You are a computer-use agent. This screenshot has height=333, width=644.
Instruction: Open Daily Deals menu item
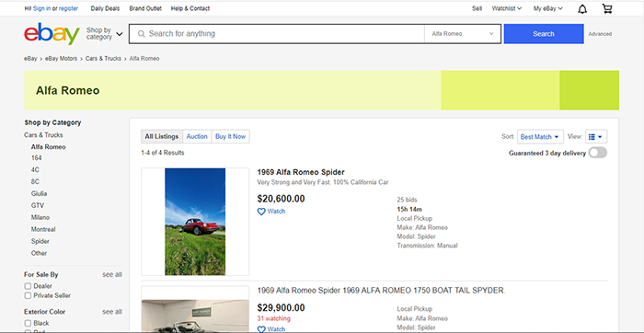105,8
